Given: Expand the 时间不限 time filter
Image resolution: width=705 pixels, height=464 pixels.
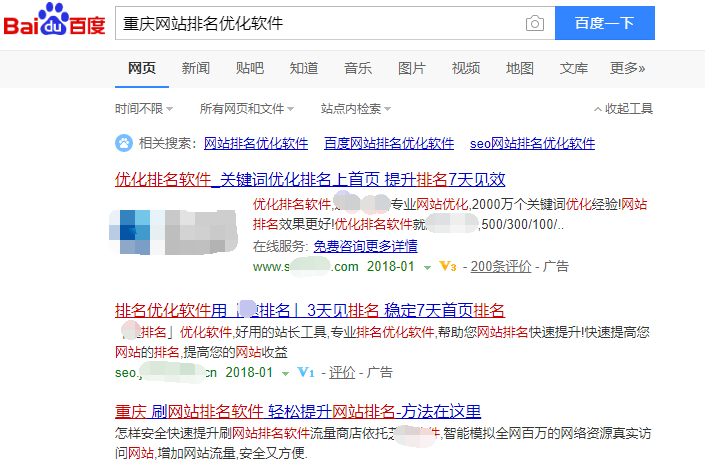Looking at the screenshot, I should click(x=143, y=108).
